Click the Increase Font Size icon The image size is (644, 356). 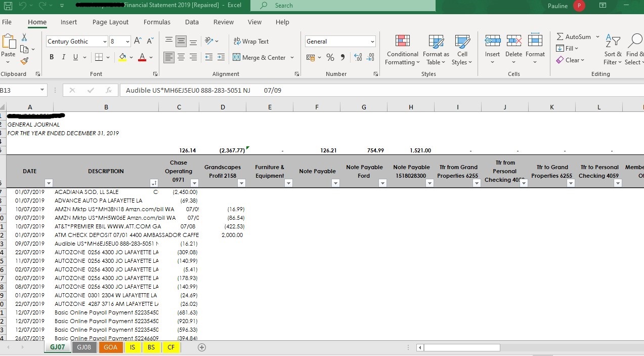pos(138,42)
